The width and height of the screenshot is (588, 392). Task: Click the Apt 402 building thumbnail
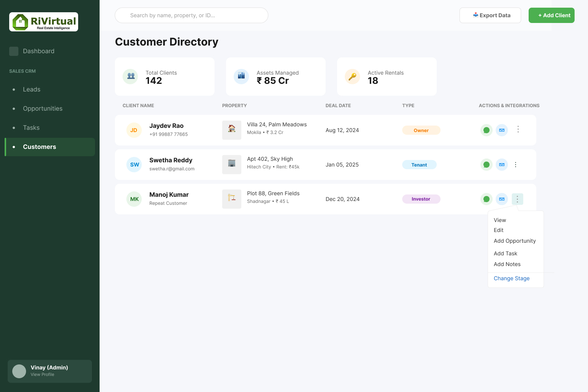[x=232, y=165]
